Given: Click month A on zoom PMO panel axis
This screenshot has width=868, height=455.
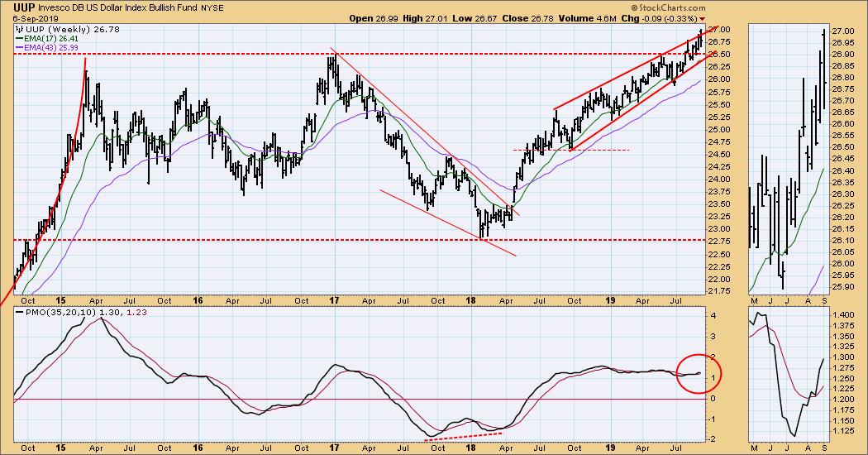Looking at the screenshot, I should 807,448.
